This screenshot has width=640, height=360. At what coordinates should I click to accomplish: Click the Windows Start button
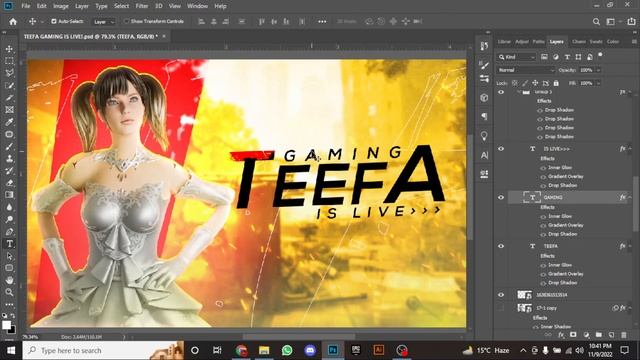tap(11, 350)
